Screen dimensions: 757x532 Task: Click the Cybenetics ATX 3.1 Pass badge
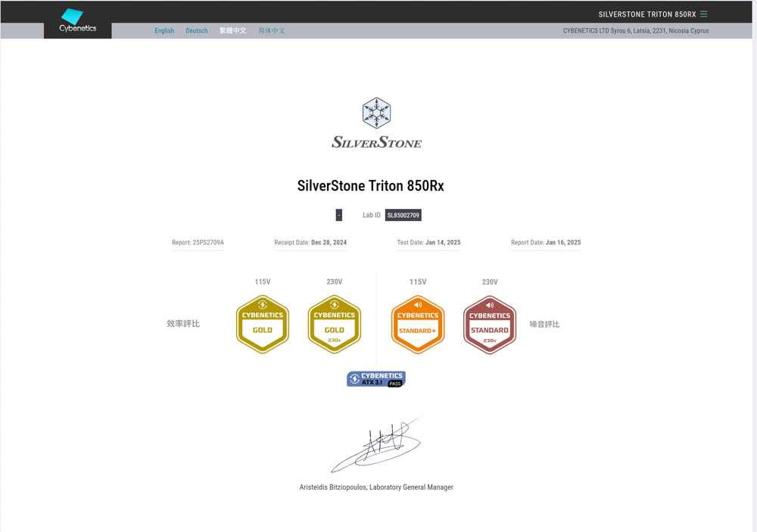point(376,379)
